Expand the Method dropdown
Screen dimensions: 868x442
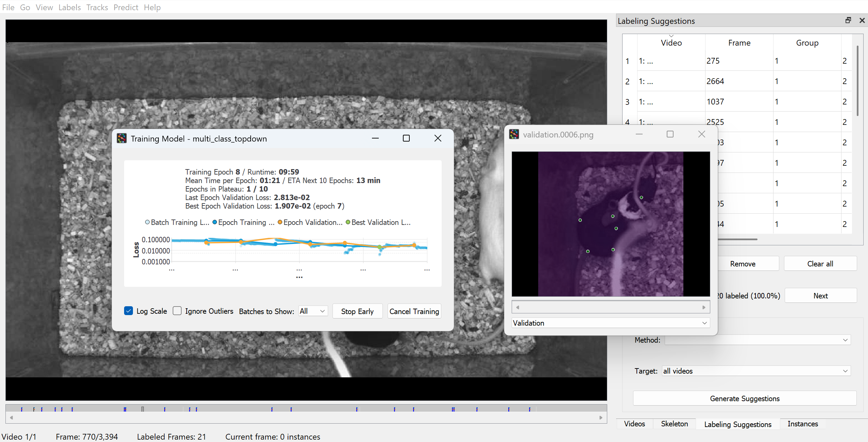pyautogui.click(x=758, y=340)
